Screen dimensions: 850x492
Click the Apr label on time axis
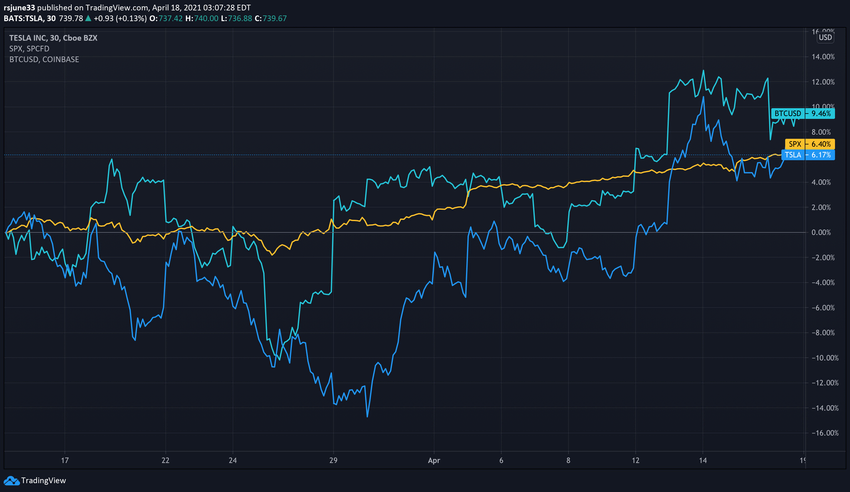point(434,461)
